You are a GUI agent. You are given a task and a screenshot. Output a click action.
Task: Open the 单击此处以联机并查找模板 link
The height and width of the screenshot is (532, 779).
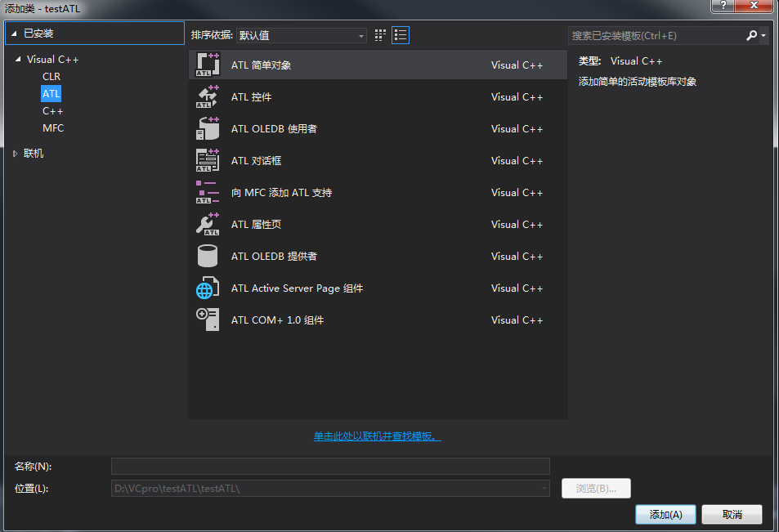377,436
